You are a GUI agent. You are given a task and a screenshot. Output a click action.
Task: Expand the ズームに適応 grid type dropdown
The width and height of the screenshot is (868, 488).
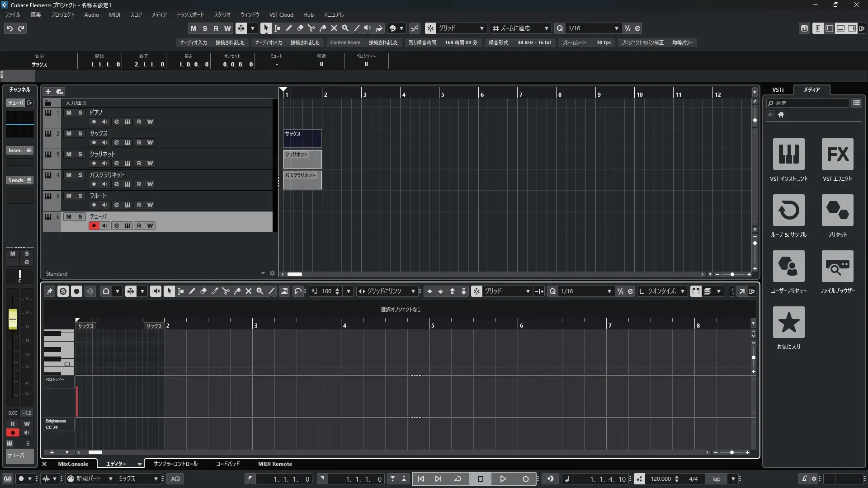tap(546, 28)
